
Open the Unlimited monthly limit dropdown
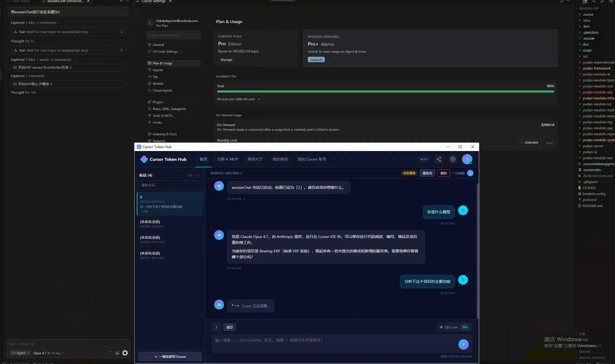529,143
